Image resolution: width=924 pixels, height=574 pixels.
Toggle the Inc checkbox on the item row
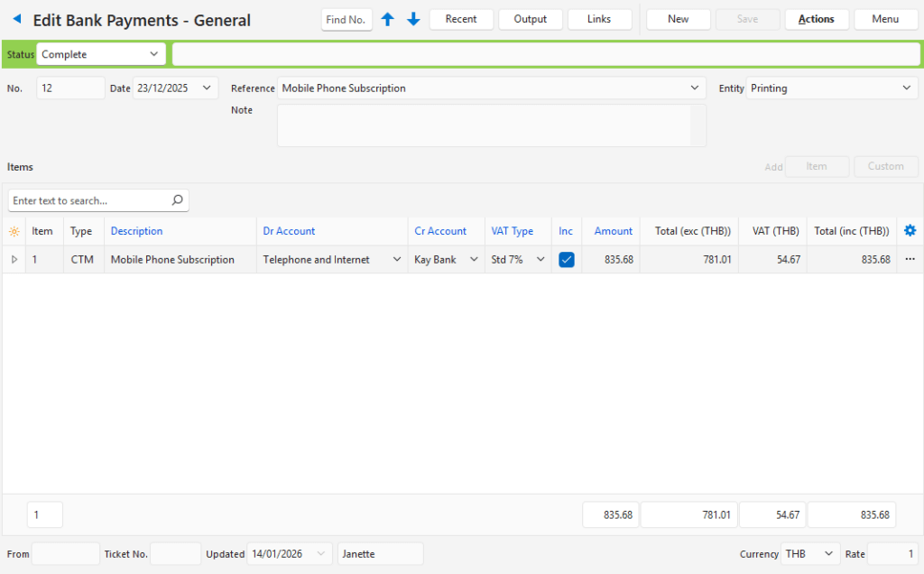click(567, 259)
